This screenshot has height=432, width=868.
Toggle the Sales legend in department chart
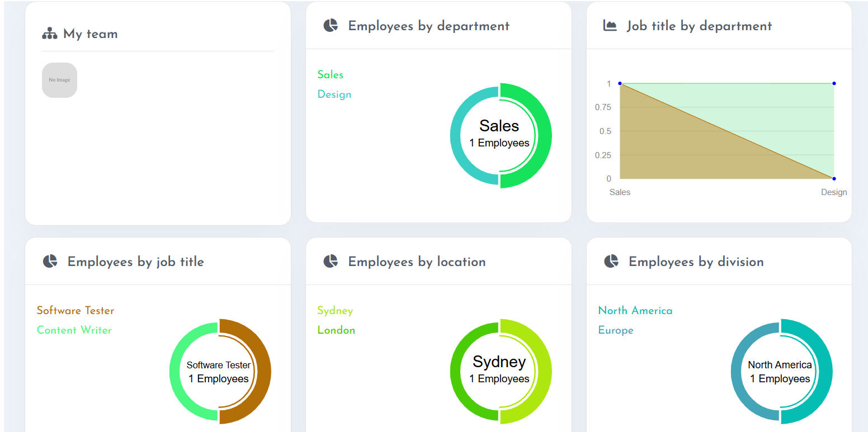pyautogui.click(x=331, y=75)
